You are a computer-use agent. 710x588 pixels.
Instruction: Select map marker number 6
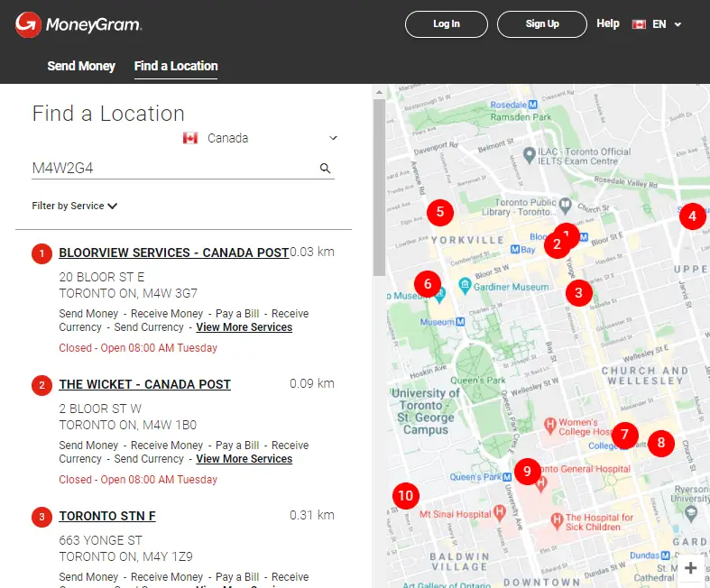click(x=428, y=280)
